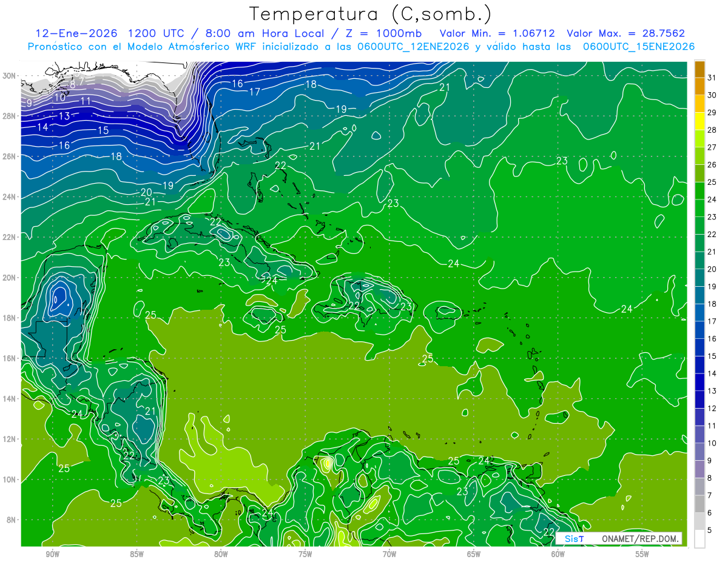Click the colorbar label '27'
Screen dimensions: 728x562
[x=712, y=147]
